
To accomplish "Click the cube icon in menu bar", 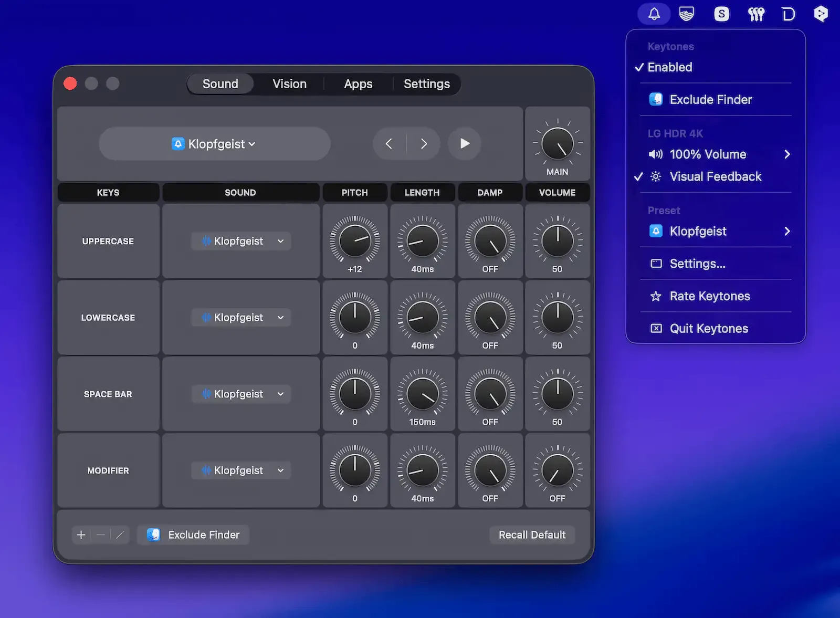I will (x=821, y=14).
